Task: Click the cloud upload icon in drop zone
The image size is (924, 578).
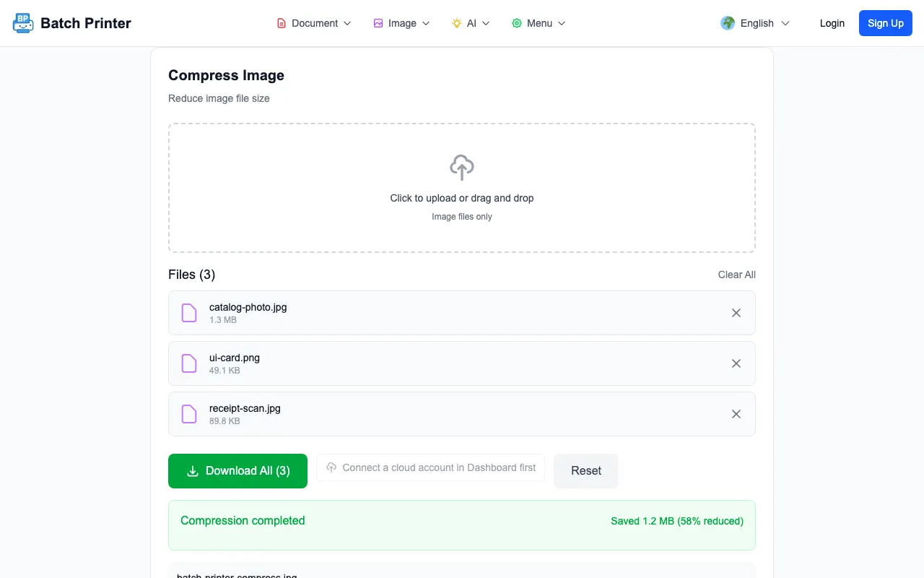Action: 462,168
